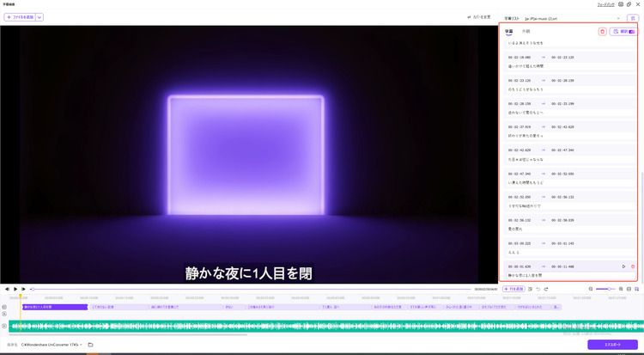Click the open folder icon beside output path
Viewport: 644px width, 355px height.
[90, 345]
